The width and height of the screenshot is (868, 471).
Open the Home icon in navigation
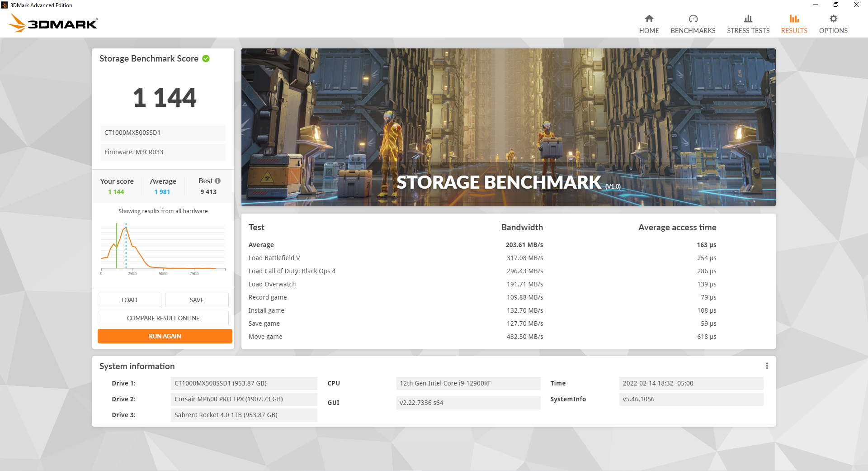point(649,19)
